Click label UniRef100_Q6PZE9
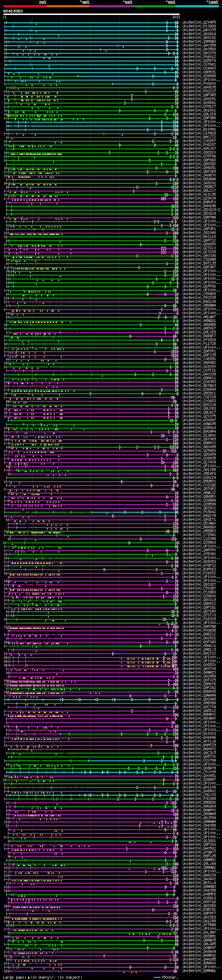 (199, 172)
